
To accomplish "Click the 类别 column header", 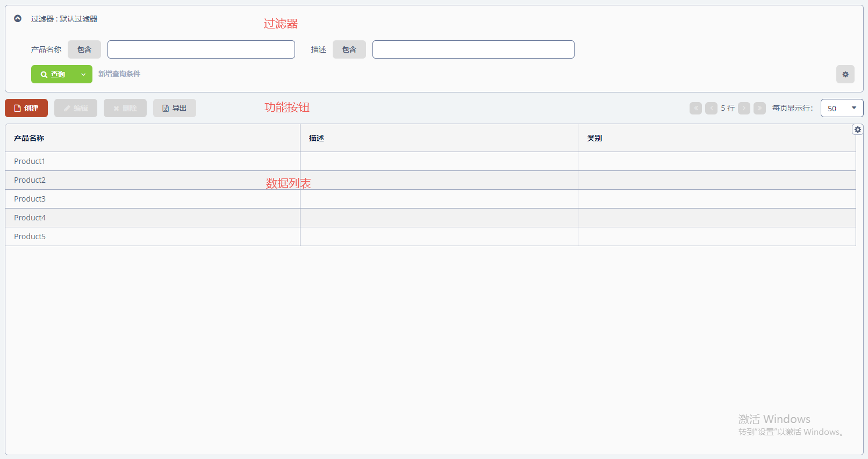I will point(594,138).
